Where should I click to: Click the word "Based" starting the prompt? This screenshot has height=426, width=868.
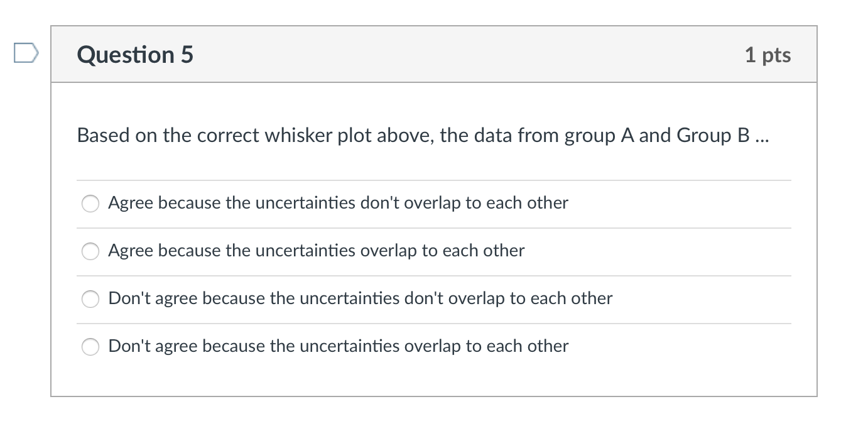pyautogui.click(x=103, y=136)
